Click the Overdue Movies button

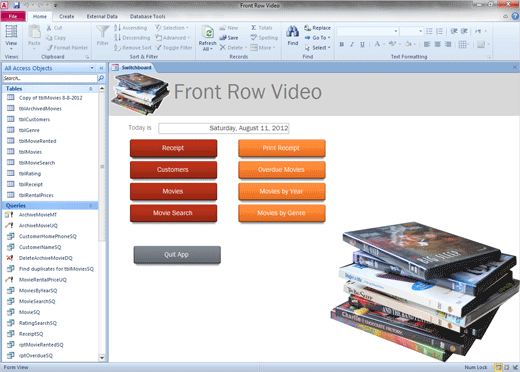point(282,170)
